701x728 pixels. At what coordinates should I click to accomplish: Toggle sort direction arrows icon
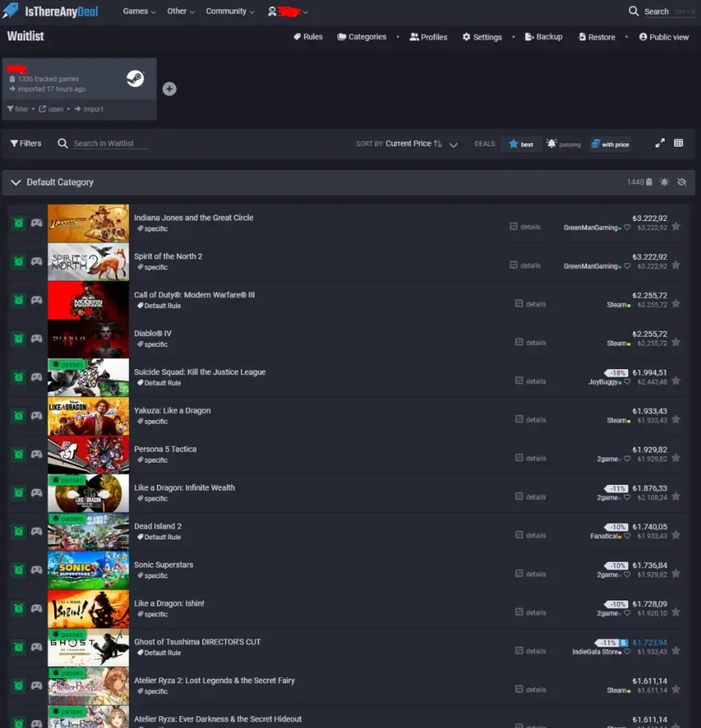click(438, 143)
